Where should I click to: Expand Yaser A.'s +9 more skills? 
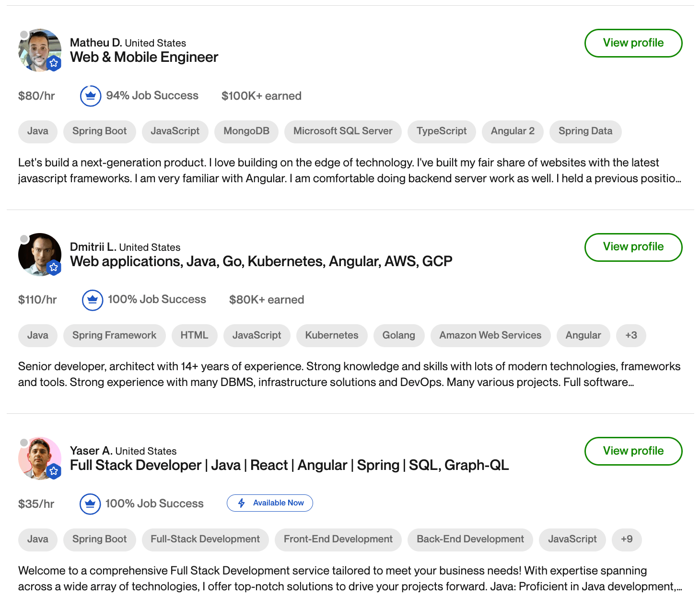point(627,539)
